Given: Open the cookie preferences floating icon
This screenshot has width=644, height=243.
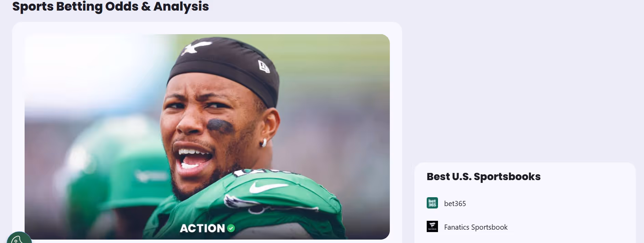Looking at the screenshot, I should coord(19,238).
